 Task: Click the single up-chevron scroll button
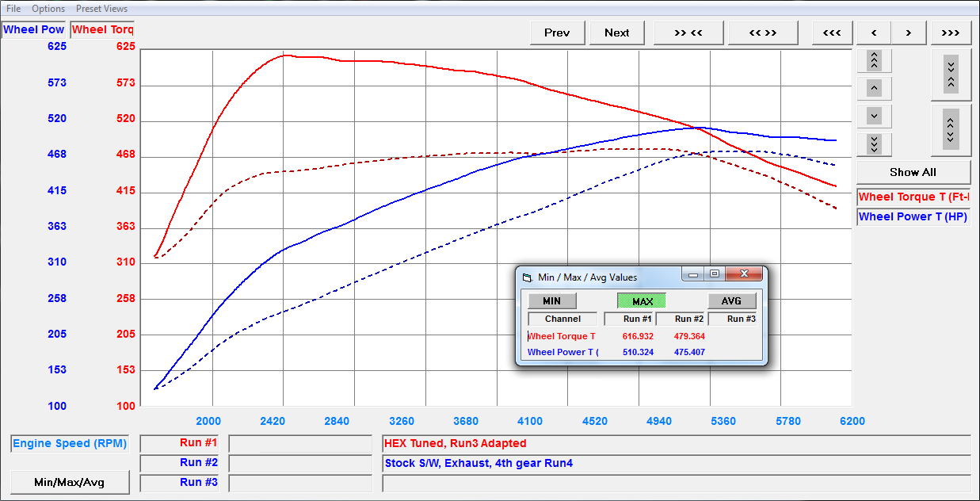874,88
